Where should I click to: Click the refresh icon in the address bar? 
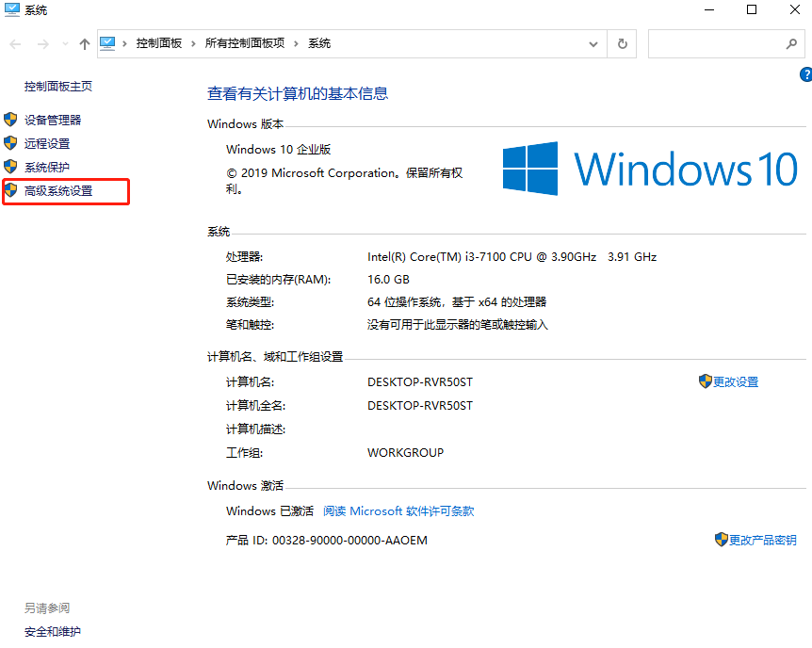pyautogui.click(x=622, y=43)
